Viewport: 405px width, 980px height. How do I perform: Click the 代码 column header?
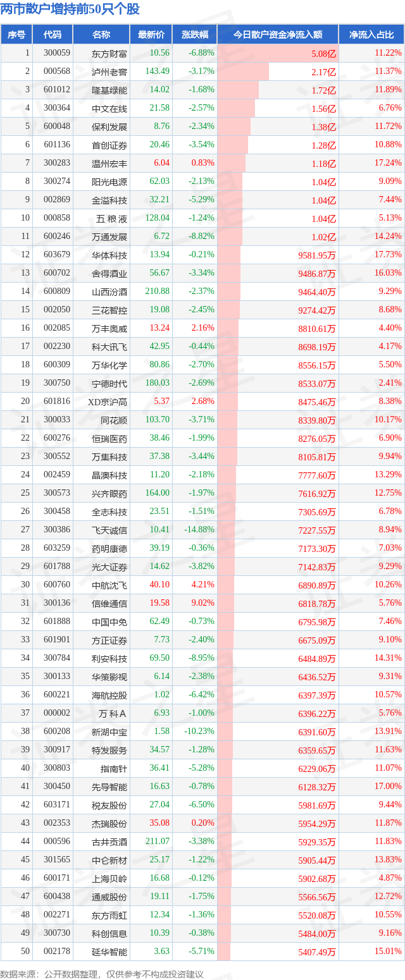click(x=53, y=35)
